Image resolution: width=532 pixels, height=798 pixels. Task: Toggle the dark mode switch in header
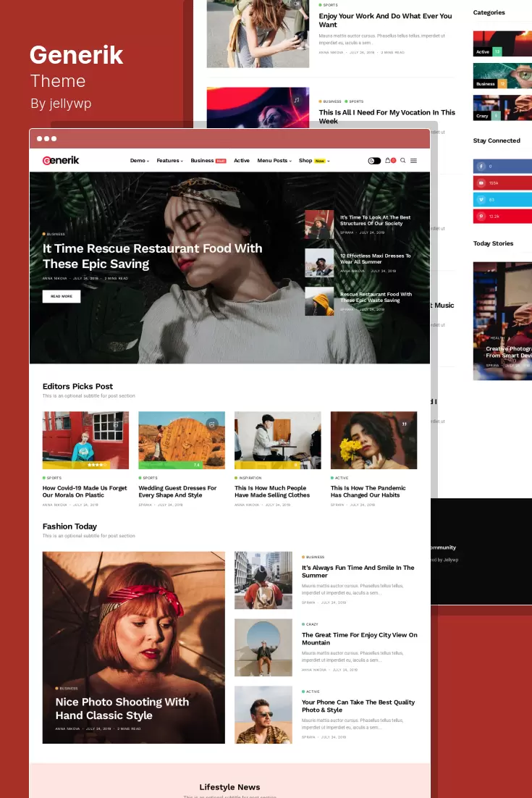[373, 161]
